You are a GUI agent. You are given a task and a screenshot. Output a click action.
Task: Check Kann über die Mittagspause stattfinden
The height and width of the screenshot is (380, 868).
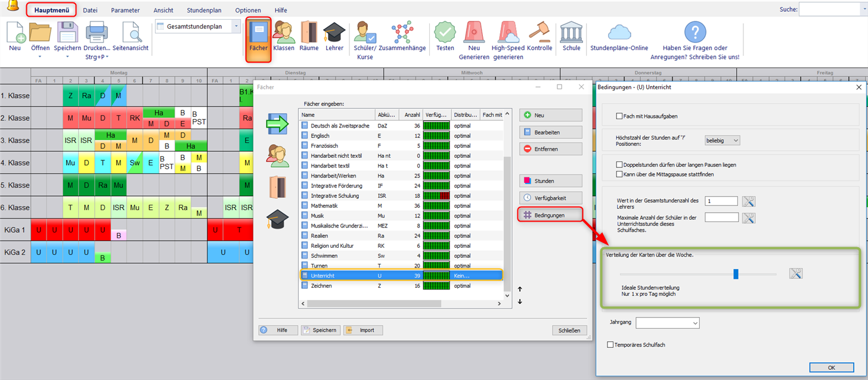click(x=619, y=174)
